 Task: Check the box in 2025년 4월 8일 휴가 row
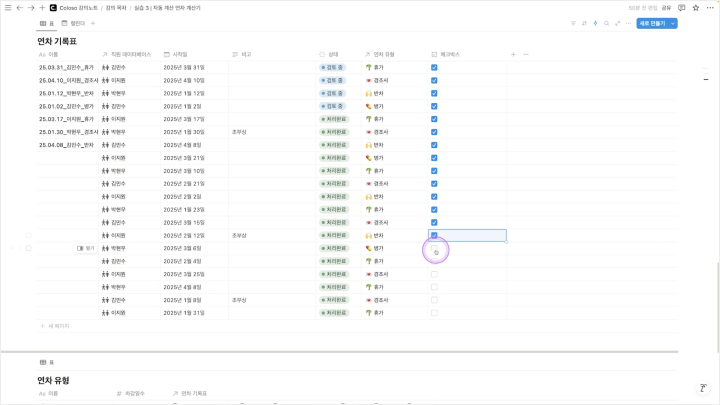[x=434, y=287]
